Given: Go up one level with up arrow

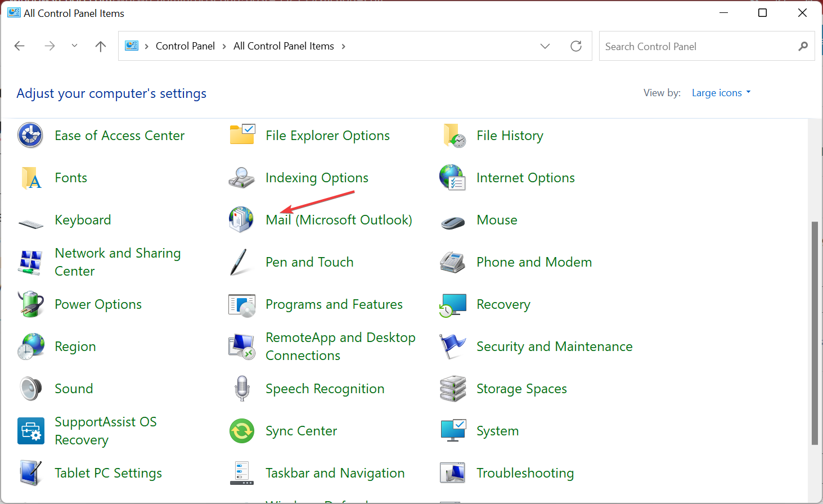Looking at the screenshot, I should click(x=101, y=46).
